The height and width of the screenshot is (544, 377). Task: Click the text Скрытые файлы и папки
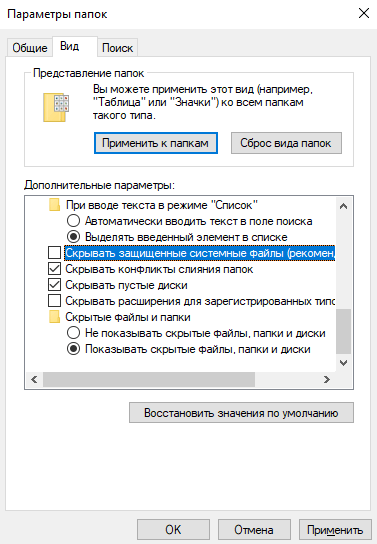[128, 317]
